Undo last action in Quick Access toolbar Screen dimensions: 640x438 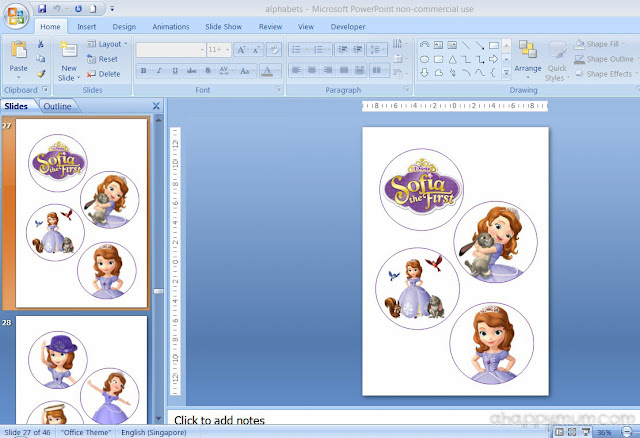[x=57, y=9]
